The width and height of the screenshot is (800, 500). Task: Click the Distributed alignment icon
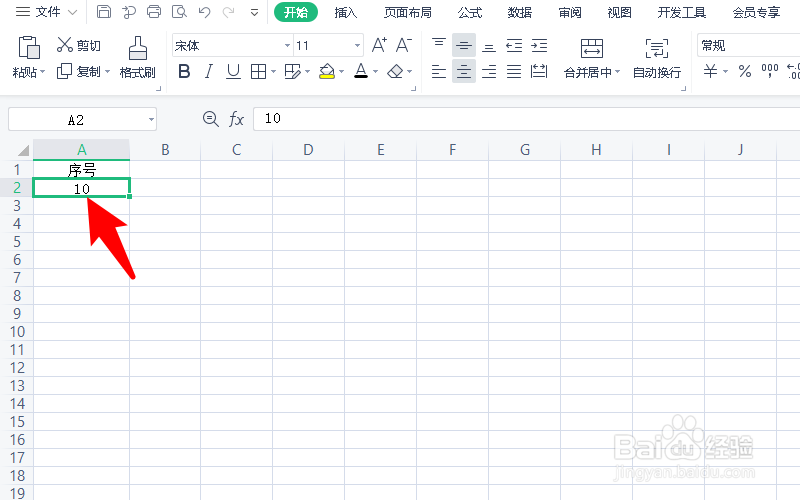pyautogui.click(x=539, y=71)
